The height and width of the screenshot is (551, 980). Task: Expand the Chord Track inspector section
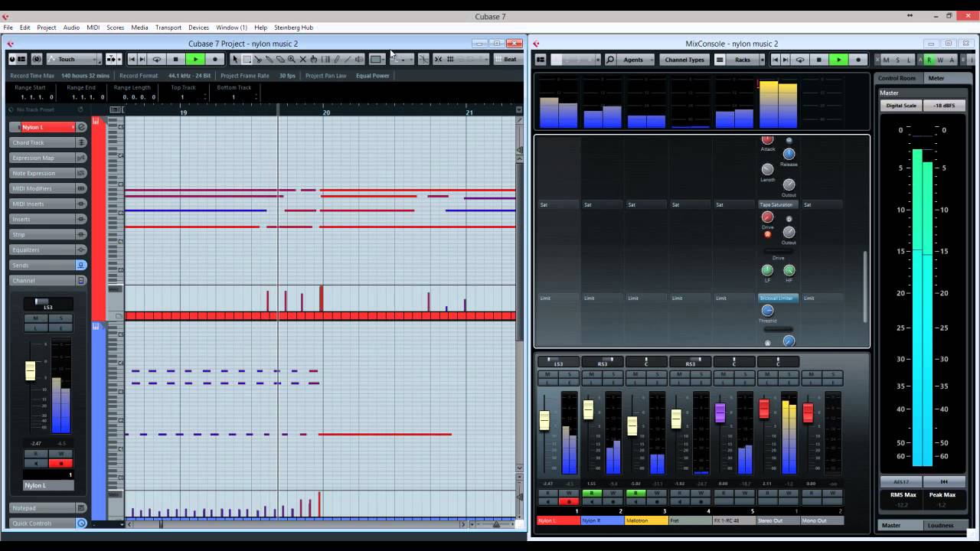47,142
